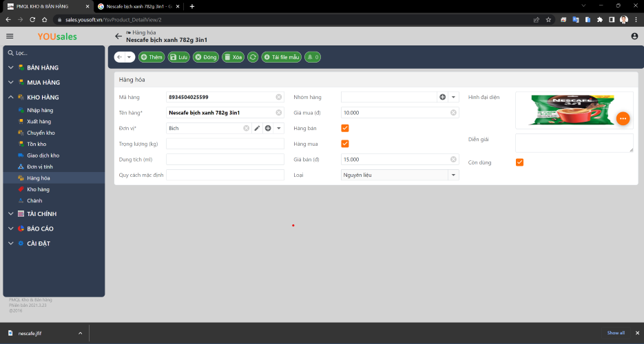Click the Lưu save button
The width and height of the screenshot is (644, 344).
point(178,57)
